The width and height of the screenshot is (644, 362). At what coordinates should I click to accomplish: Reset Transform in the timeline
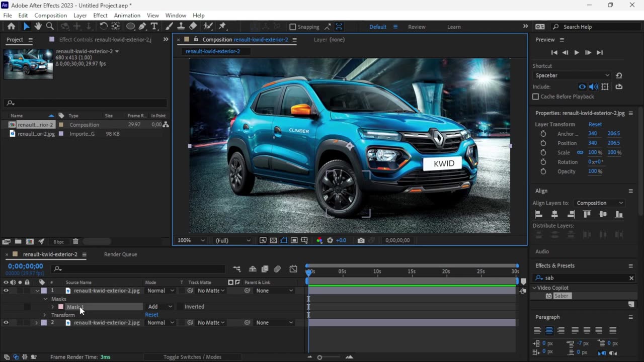151,315
